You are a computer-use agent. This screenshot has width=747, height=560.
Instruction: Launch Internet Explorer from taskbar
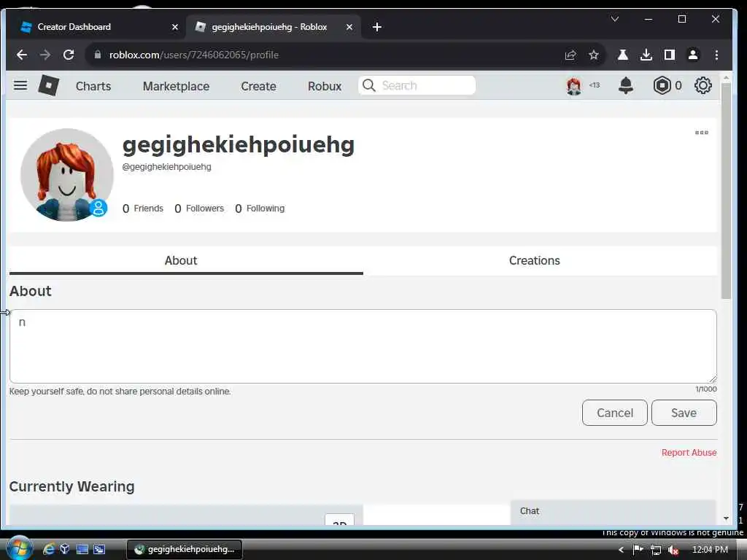[49, 549]
